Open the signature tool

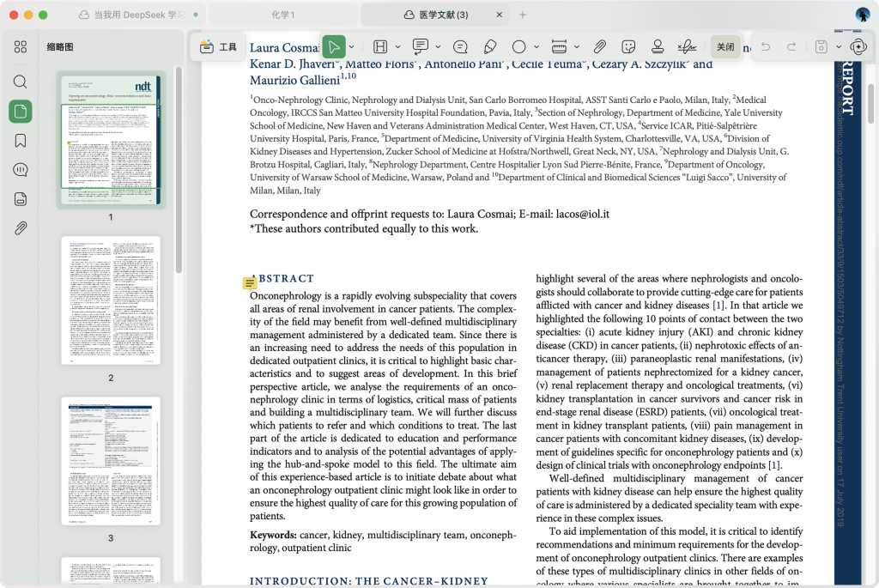pyautogui.click(x=687, y=47)
